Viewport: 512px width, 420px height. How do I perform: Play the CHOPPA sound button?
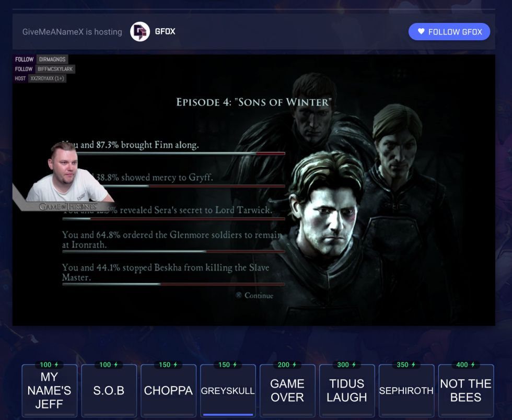pos(168,391)
